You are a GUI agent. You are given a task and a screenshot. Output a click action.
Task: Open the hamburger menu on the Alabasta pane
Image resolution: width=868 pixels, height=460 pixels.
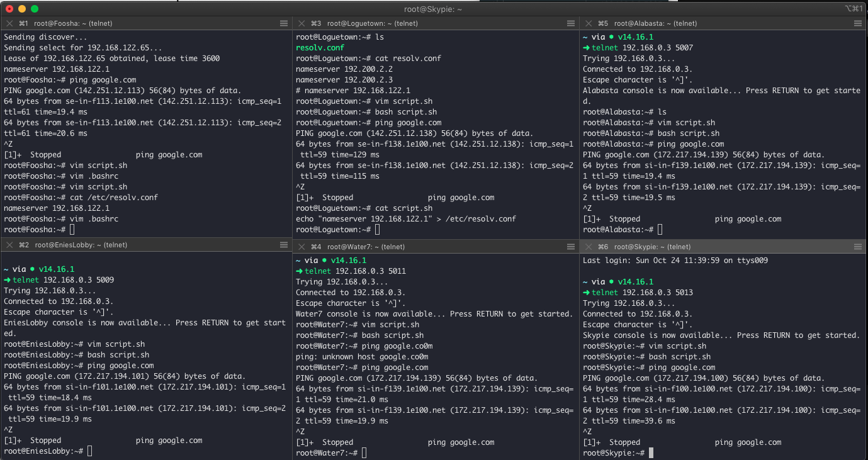[858, 23]
